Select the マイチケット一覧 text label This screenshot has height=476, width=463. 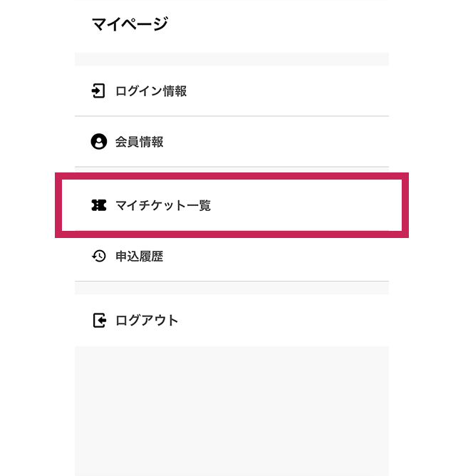point(163,206)
